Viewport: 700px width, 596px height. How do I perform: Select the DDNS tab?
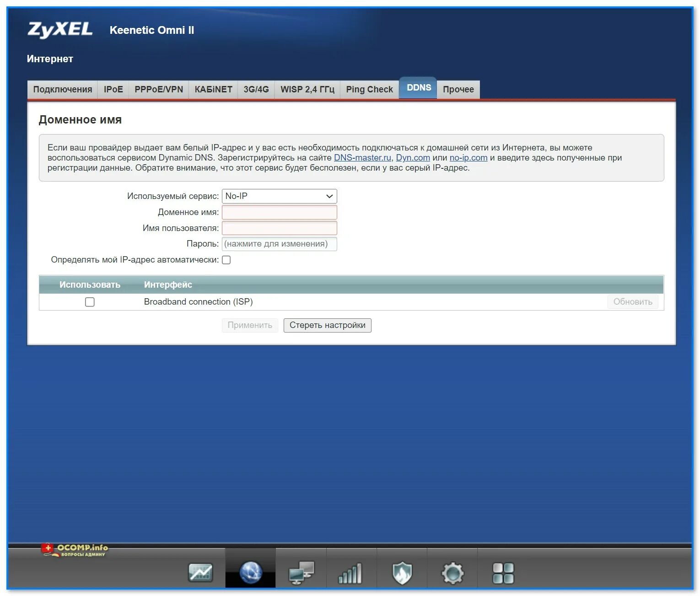click(419, 88)
